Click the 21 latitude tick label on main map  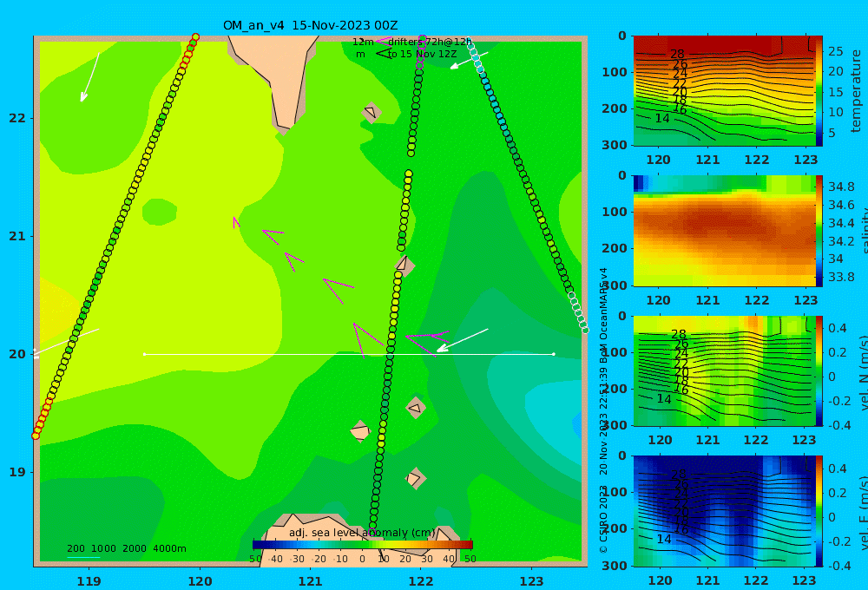pos(17,236)
